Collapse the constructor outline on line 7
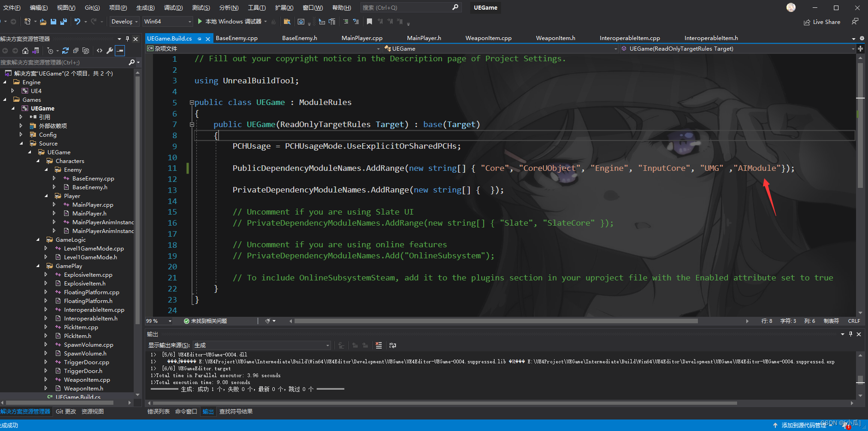This screenshot has height=431, width=868. (x=192, y=124)
